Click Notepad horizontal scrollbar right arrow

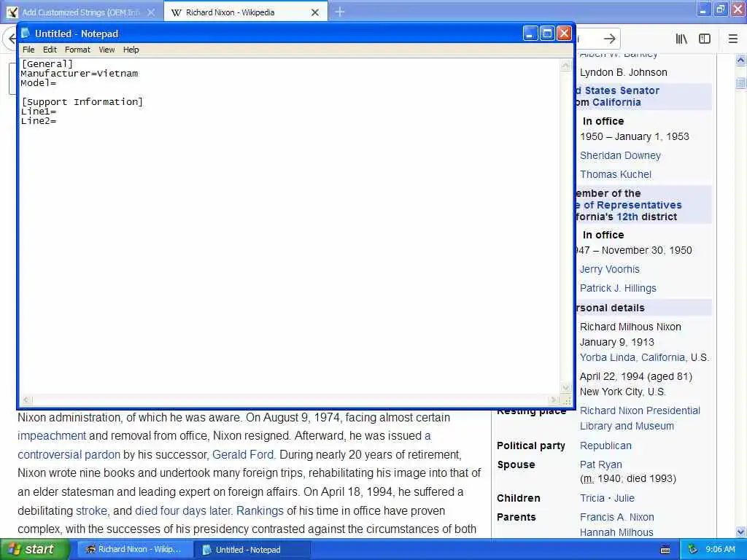pos(553,400)
